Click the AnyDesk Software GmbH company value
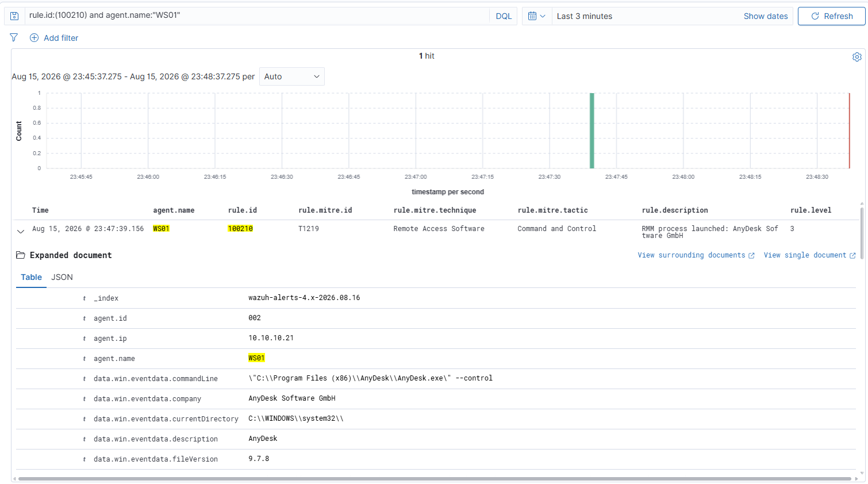 click(292, 398)
